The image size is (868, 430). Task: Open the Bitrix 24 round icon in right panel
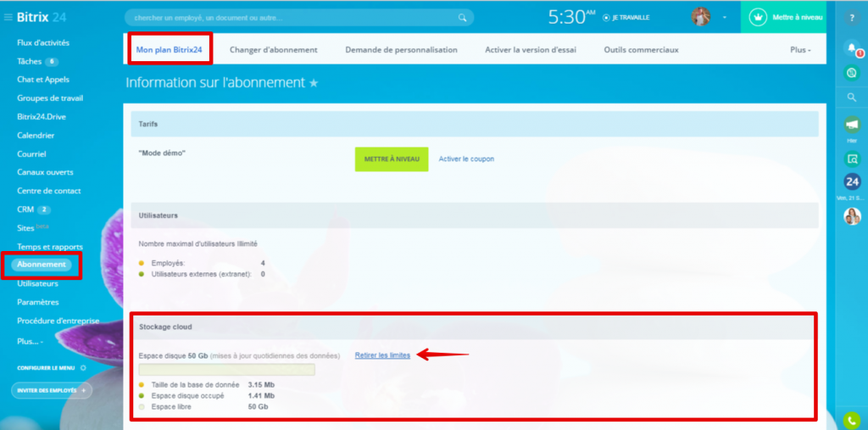[x=852, y=181]
